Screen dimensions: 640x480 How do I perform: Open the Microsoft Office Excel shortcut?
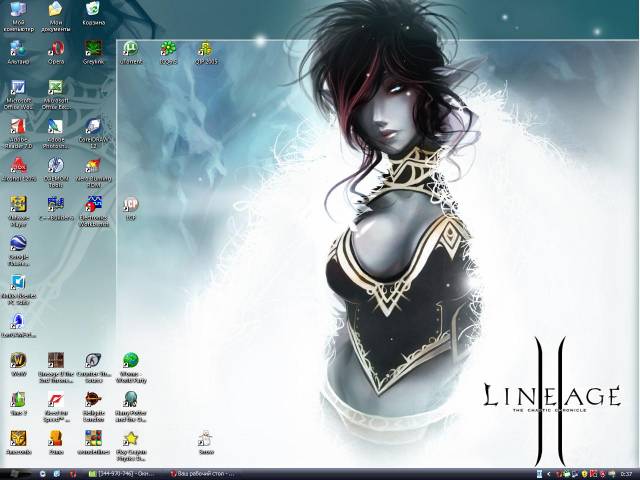click(x=56, y=87)
